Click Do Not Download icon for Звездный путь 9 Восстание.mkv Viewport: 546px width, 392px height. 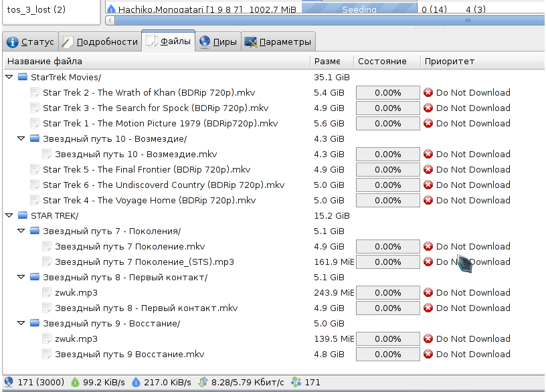pyautogui.click(x=428, y=354)
